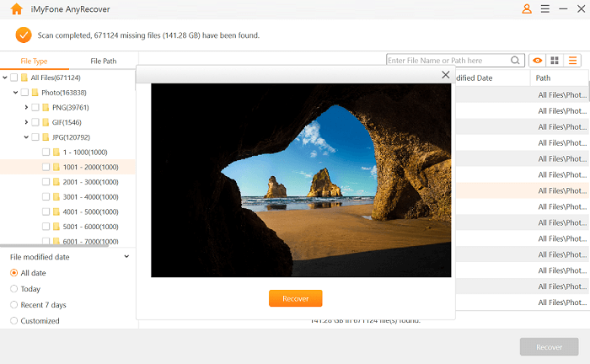Check the PNG(39761) folder checkbox
This screenshot has height=364, width=590.
pyautogui.click(x=35, y=108)
